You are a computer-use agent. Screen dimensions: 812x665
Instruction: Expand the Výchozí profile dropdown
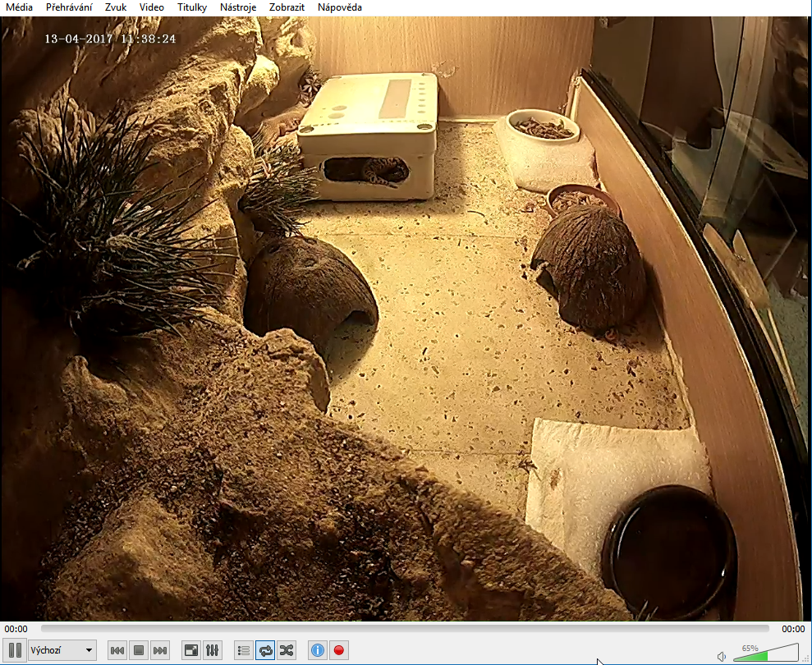click(62, 650)
